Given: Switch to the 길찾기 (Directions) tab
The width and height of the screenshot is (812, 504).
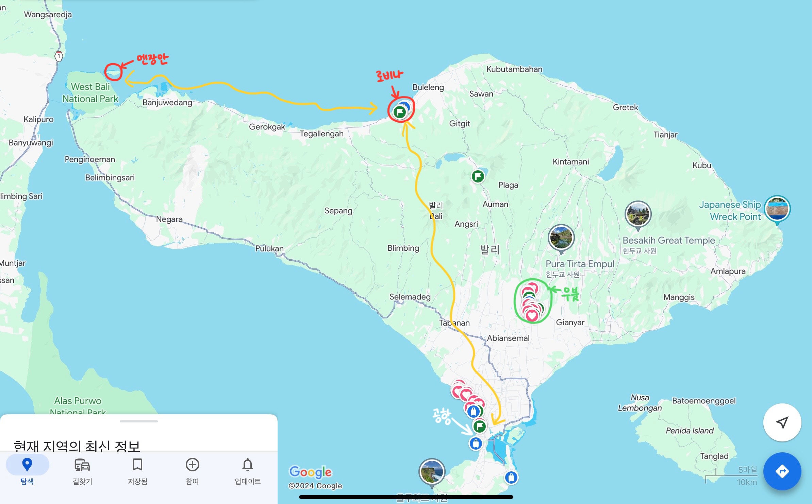Looking at the screenshot, I should pos(82,471).
